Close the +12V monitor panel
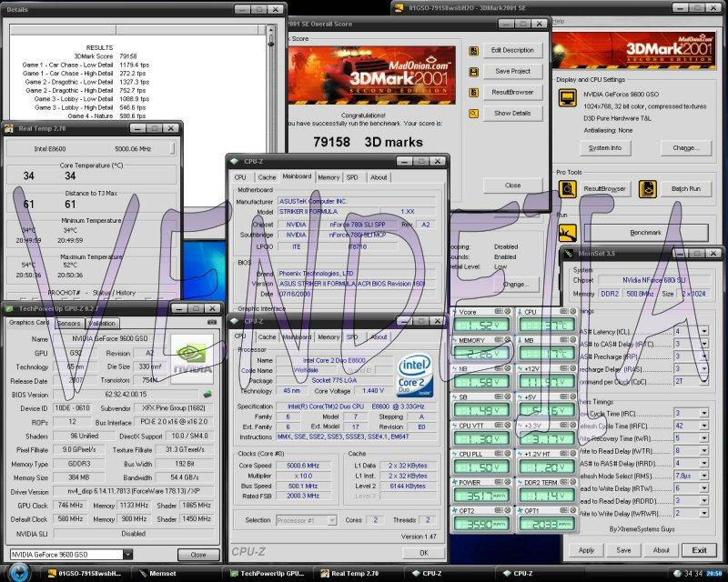The width and height of the screenshot is (728, 582). tap(573, 368)
